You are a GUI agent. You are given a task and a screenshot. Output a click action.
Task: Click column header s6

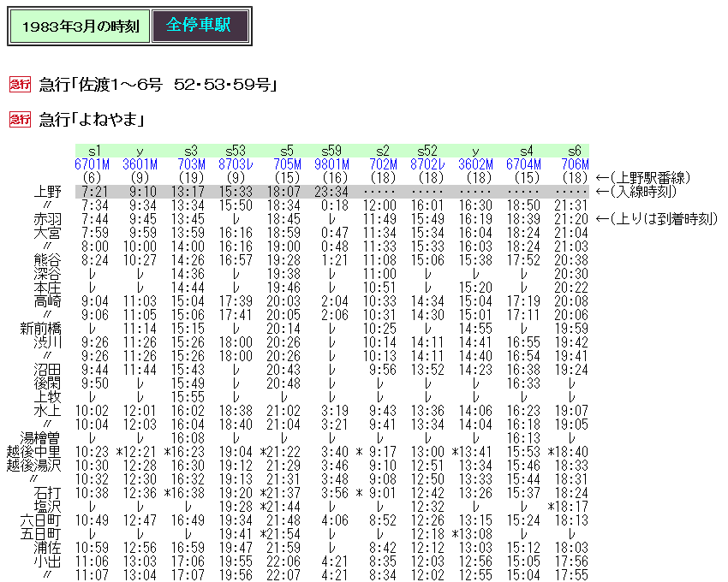tap(575, 151)
